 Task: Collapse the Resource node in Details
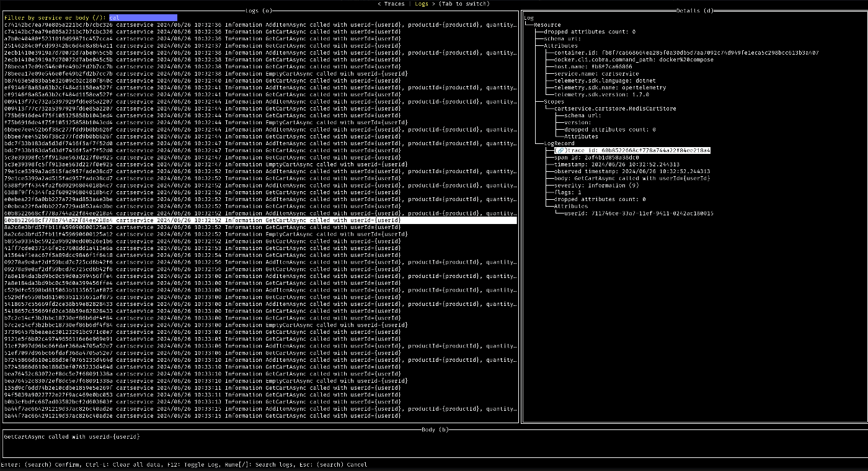tap(547, 25)
